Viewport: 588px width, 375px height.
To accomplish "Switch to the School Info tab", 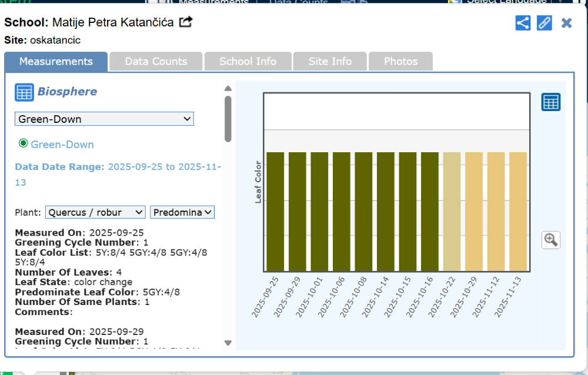I will click(x=248, y=62).
